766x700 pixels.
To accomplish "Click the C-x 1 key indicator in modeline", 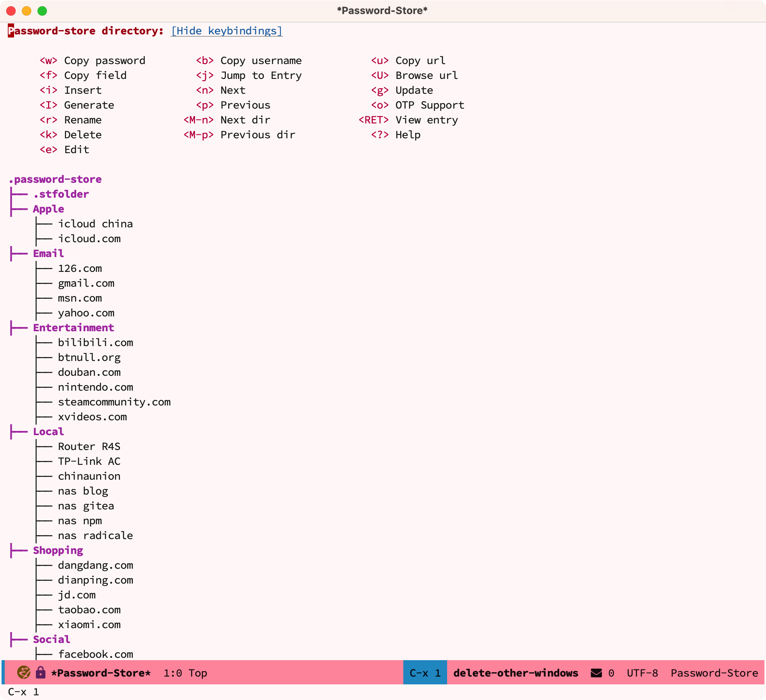I will (x=425, y=673).
